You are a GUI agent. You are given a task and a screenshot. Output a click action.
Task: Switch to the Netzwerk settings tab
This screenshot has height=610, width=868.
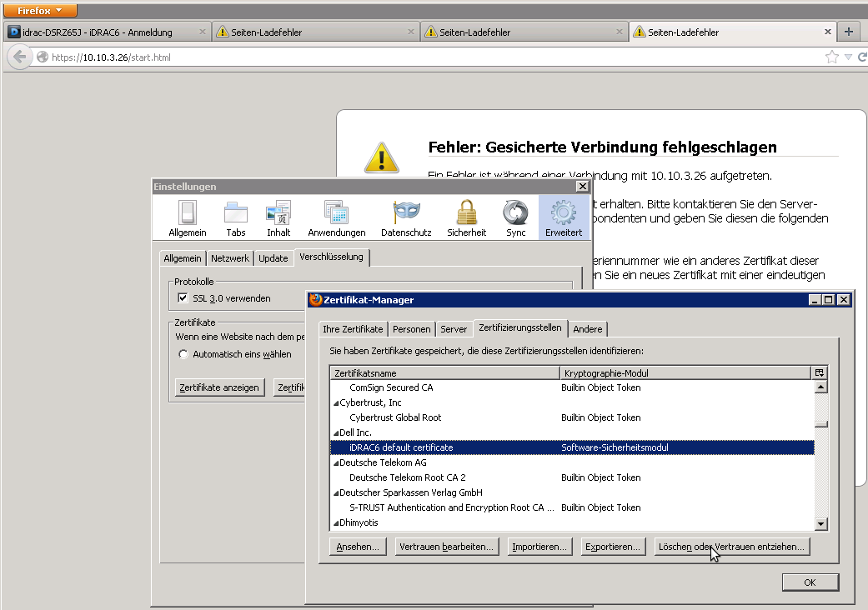229,258
